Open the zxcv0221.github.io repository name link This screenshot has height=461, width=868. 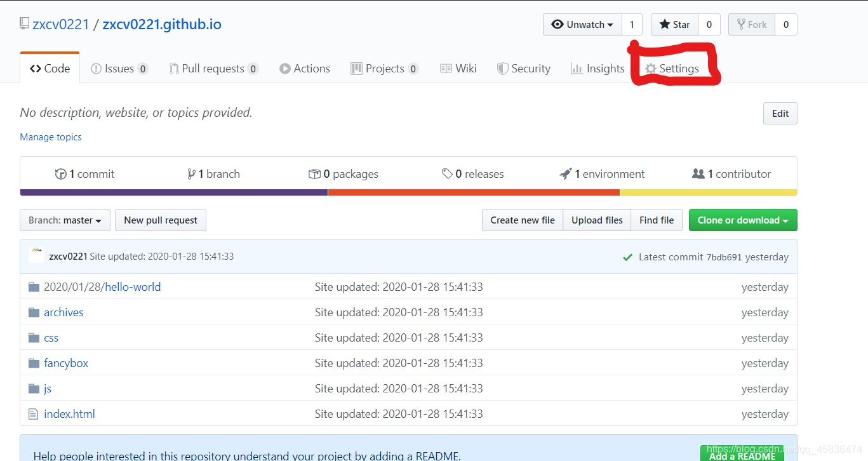click(x=162, y=25)
